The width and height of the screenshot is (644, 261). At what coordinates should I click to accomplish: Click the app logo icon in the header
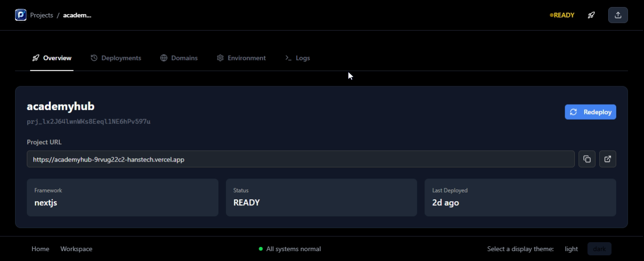pyautogui.click(x=21, y=15)
